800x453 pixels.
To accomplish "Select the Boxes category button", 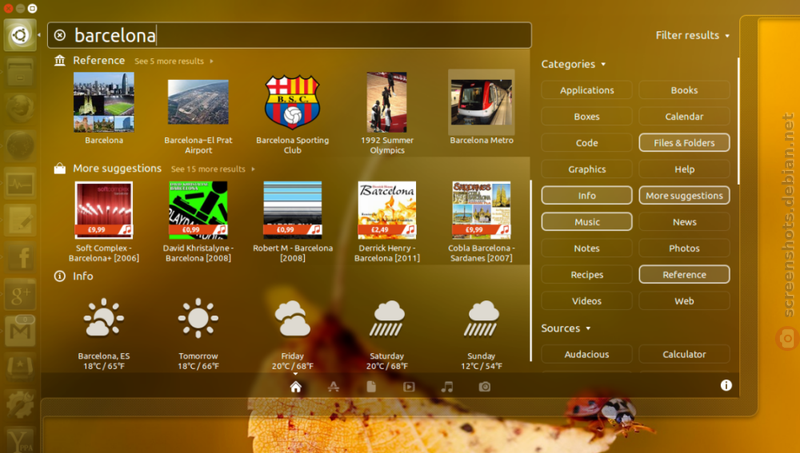I will coord(587,116).
